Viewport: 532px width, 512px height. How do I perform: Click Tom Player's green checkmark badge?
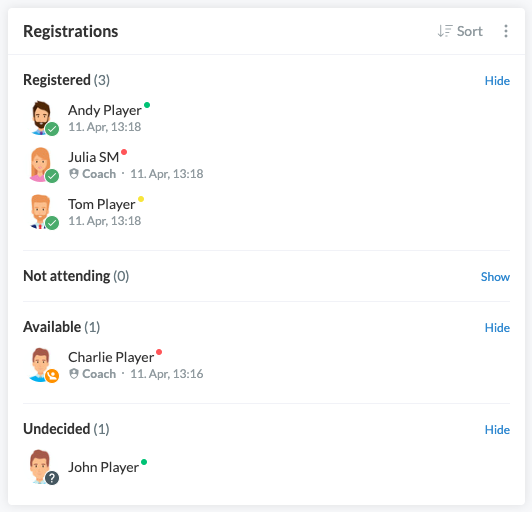(52, 223)
